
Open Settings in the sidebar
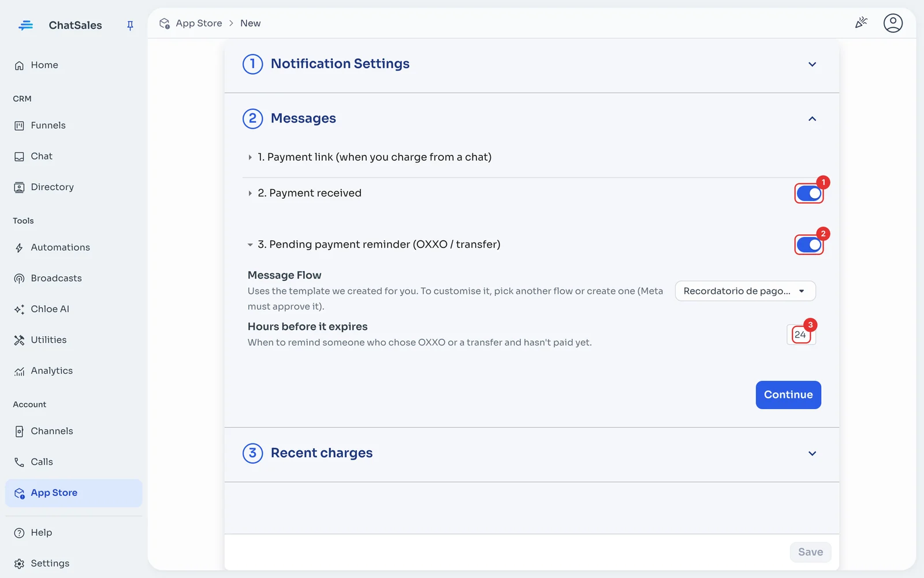point(73,564)
